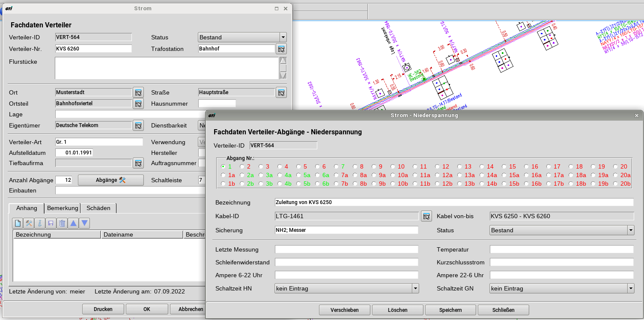The width and height of the screenshot is (644, 320).
Task: Open lookup list next to Kabel-ID field
Action: tap(426, 216)
